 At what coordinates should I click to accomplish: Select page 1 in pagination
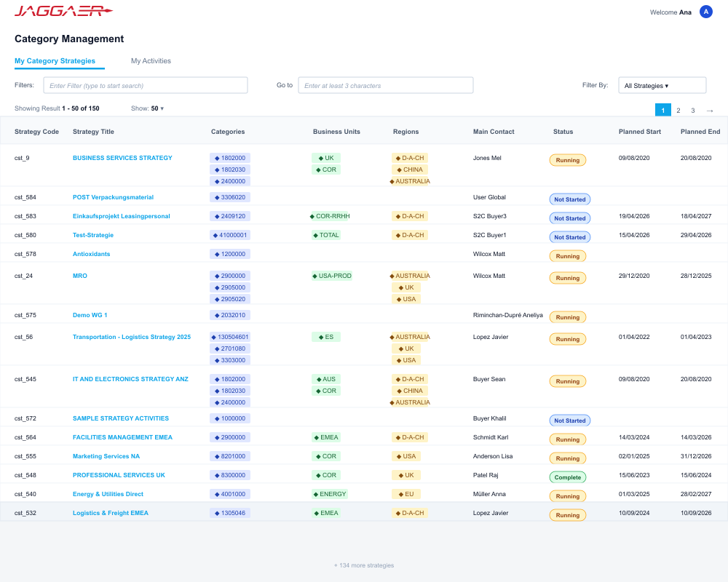[663, 110]
